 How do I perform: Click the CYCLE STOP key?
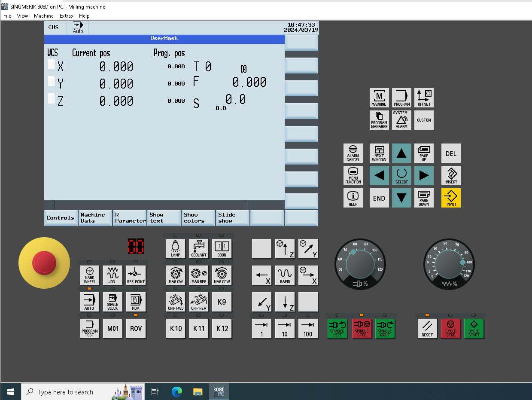point(450,329)
